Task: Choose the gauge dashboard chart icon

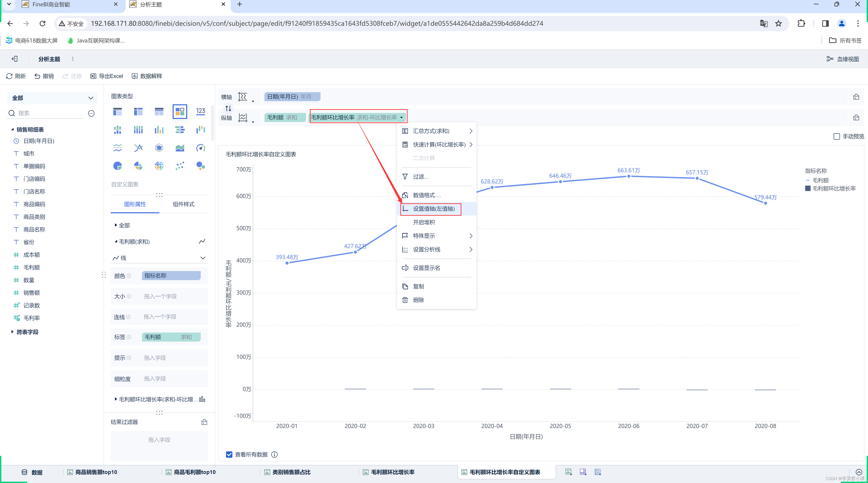Action: [x=201, y=148]
